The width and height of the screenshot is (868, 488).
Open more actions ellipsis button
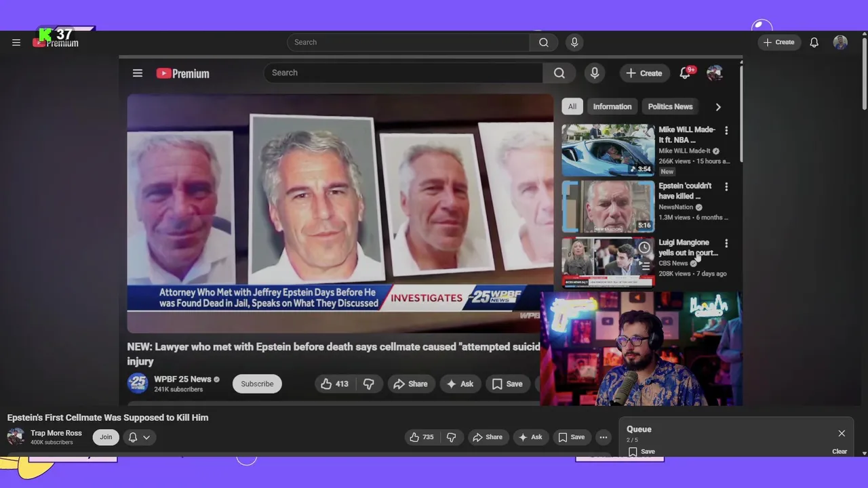click(603, 437)
